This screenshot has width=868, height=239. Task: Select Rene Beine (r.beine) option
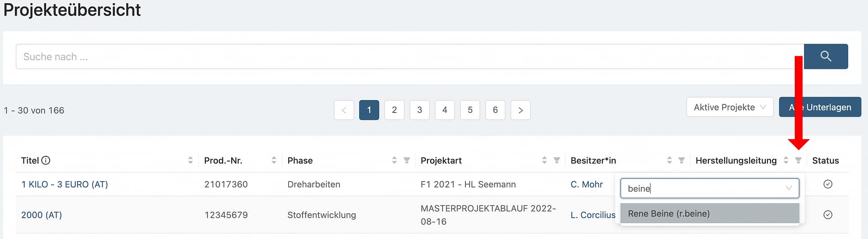pos(709,214)
